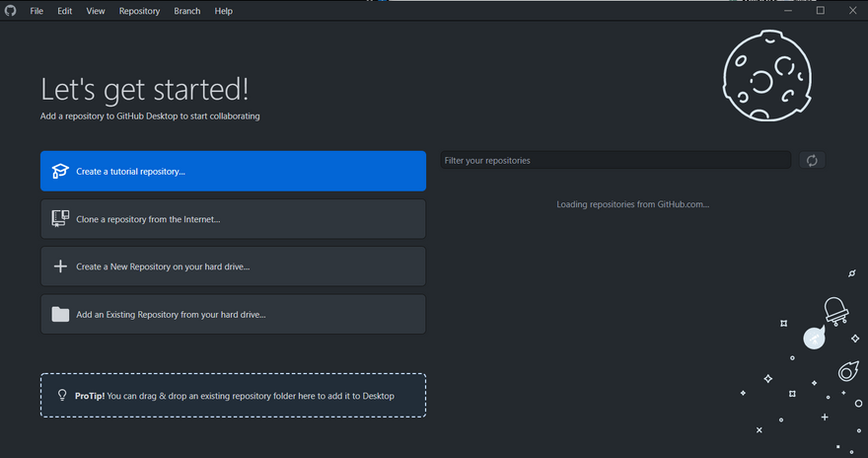Open the Repository menu
Viewport: 868px width, 458px height.
tap(139, 11)
